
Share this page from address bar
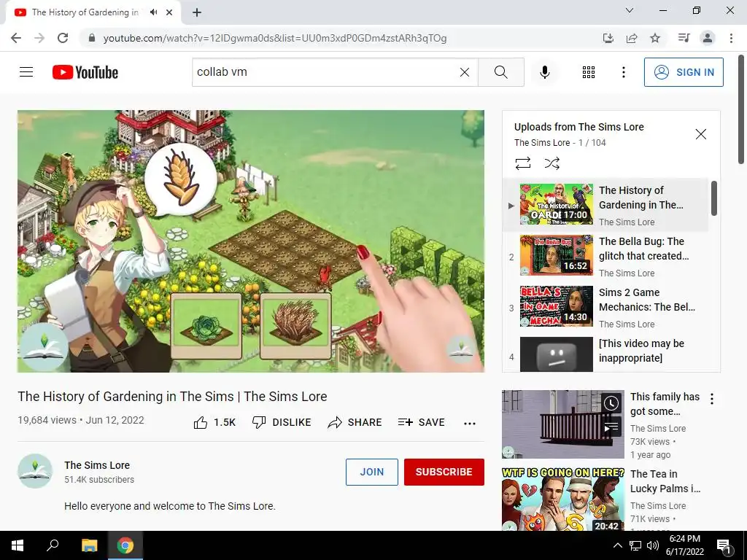pos(632,38)
